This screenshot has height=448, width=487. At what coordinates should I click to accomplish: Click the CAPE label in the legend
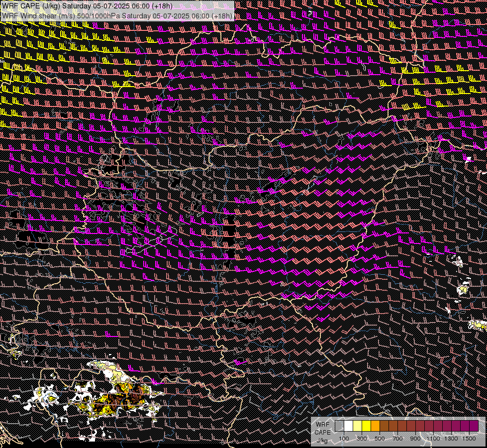coord(322,432)
